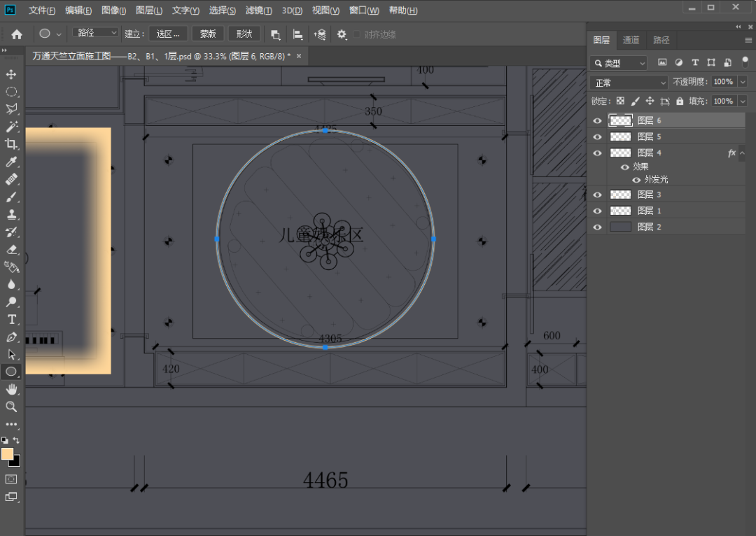Select the Brush tool
The height and width of the screenshot is (536, 756).
(x=11, y=197)
